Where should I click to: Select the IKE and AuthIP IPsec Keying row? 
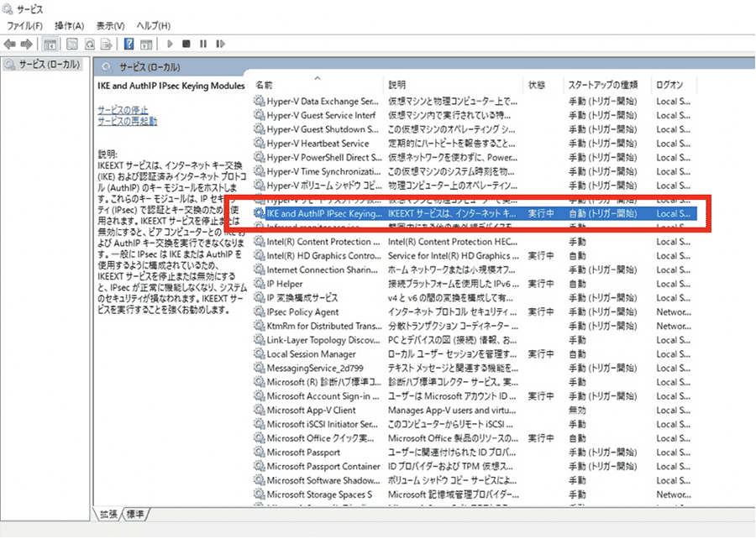coord(475,213)
